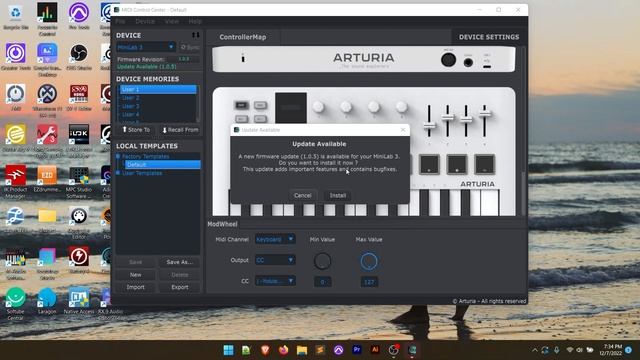Click the top-right small button beside the display
Image resolution: width=640 pixels, height=360 pixels.
(x=260, y=105)
